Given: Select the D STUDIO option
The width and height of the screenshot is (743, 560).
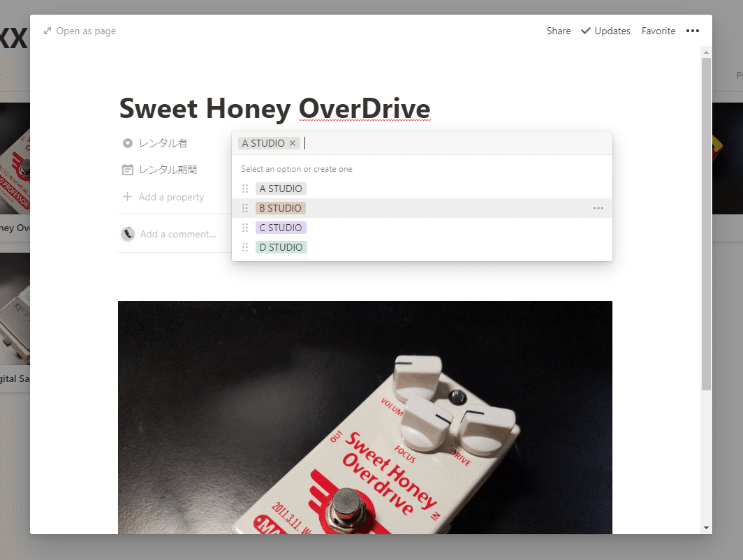Looking at the screenshot, I should pyautogui.click(x=281, y=247).
